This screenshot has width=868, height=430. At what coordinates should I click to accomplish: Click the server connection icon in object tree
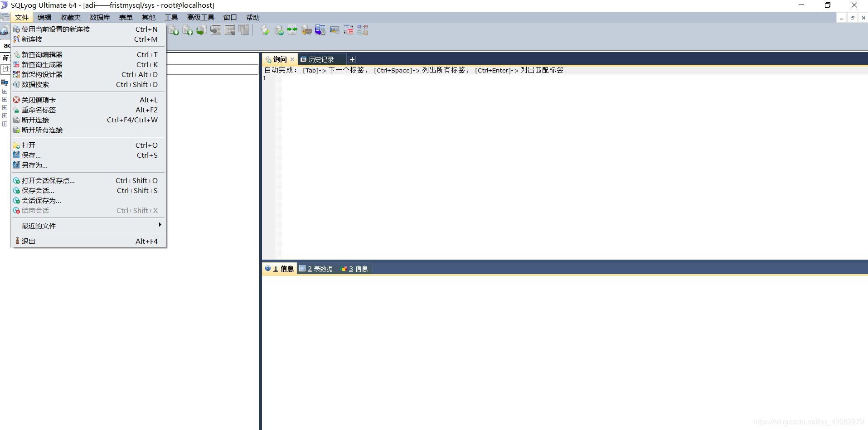5,82
